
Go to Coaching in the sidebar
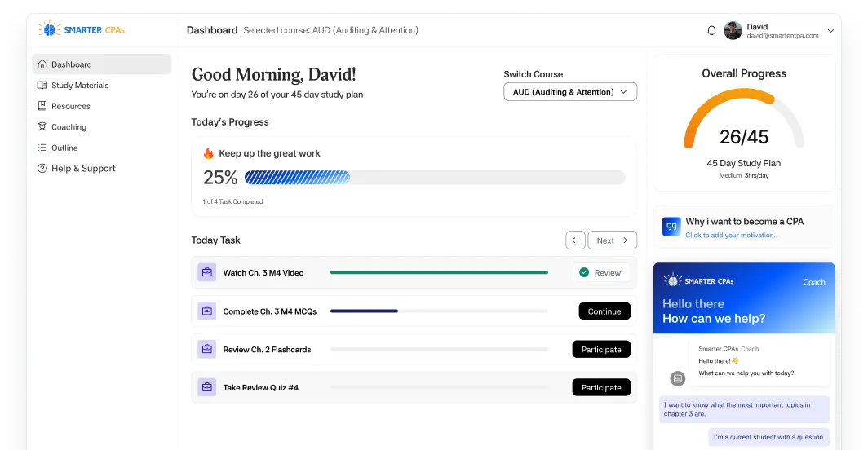click(69, 127)
